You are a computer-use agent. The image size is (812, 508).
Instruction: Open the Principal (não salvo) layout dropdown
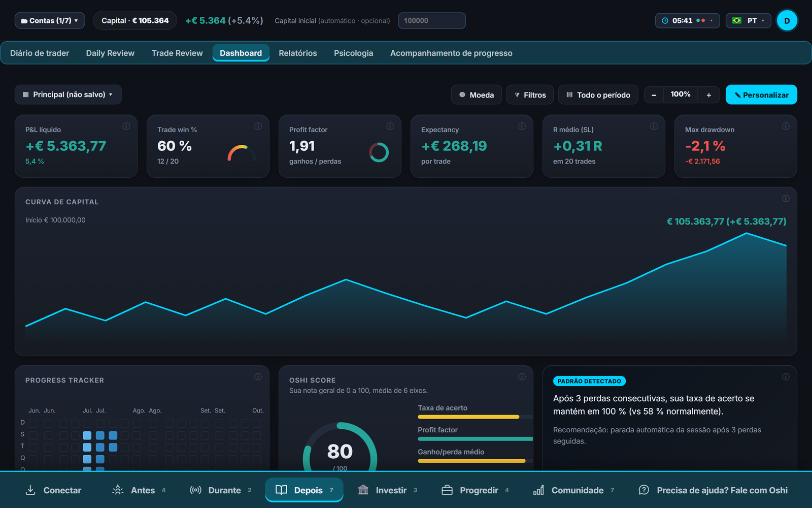[68, 94]
